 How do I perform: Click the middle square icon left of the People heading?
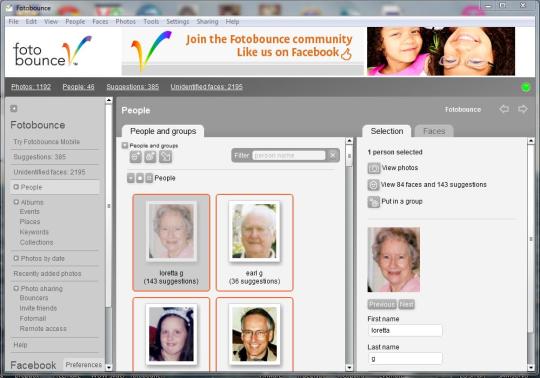[140, 178]
